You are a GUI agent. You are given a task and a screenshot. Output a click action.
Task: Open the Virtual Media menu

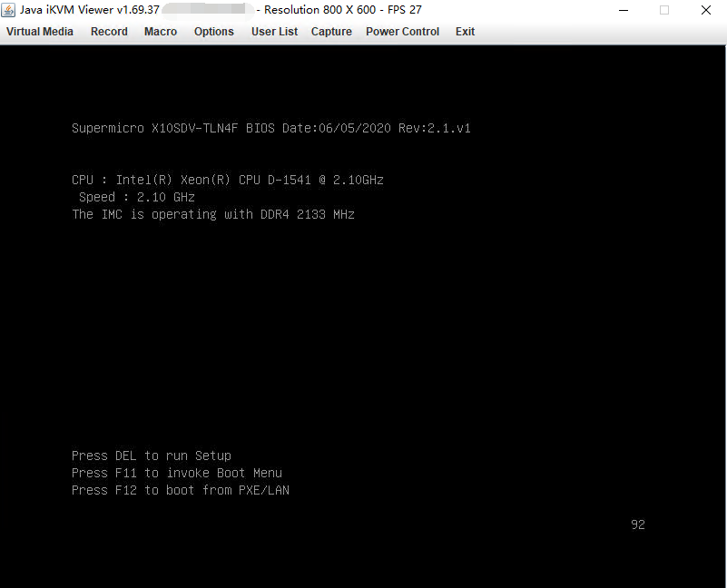pos(40,32)
